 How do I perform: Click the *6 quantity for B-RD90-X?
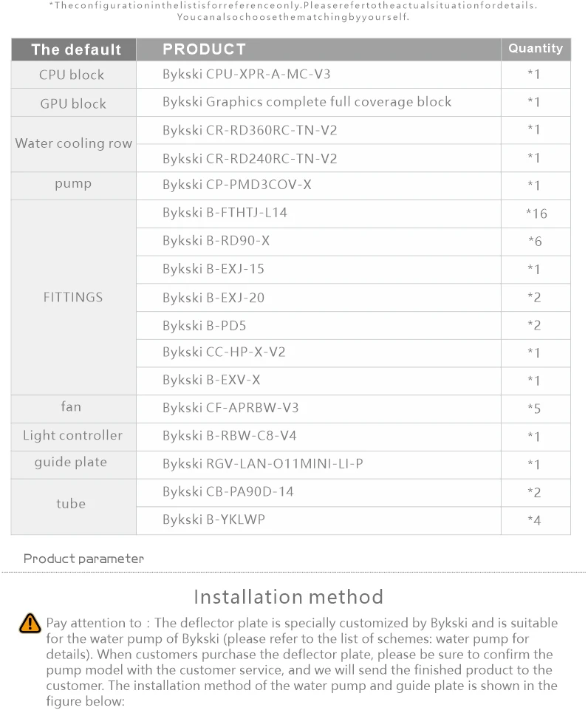[535, 242]
